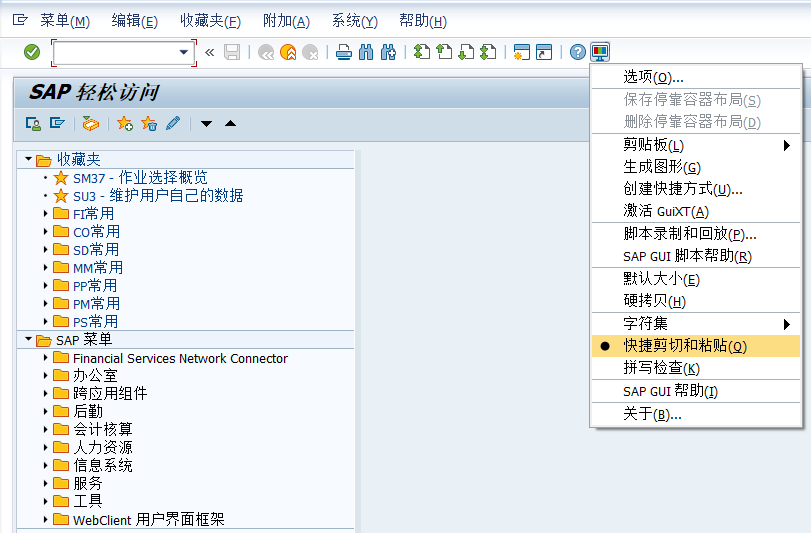Screen dimensions: 811x533
Task: Click the Customize Local Layout monitor icon
Action: (600, 52)
